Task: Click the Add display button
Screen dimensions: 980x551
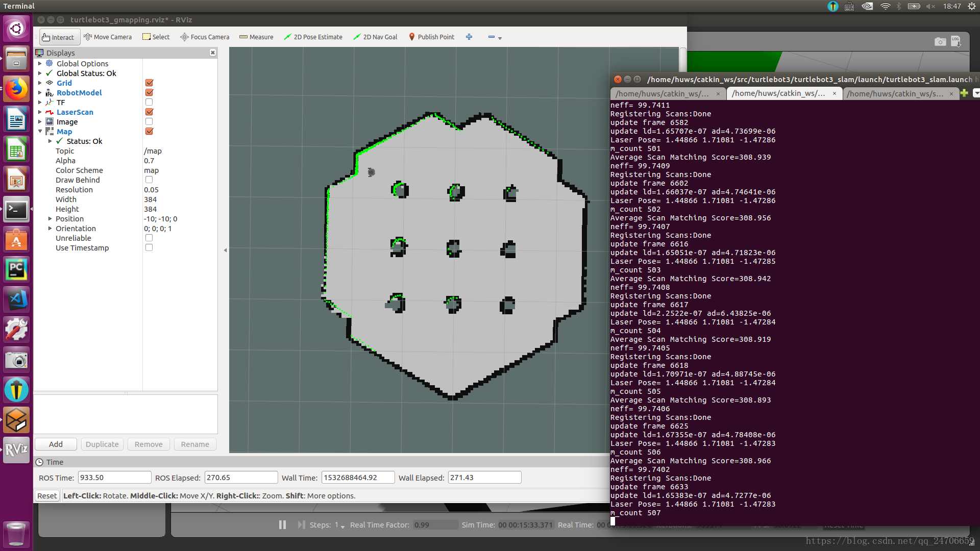Action: [56, 444]
